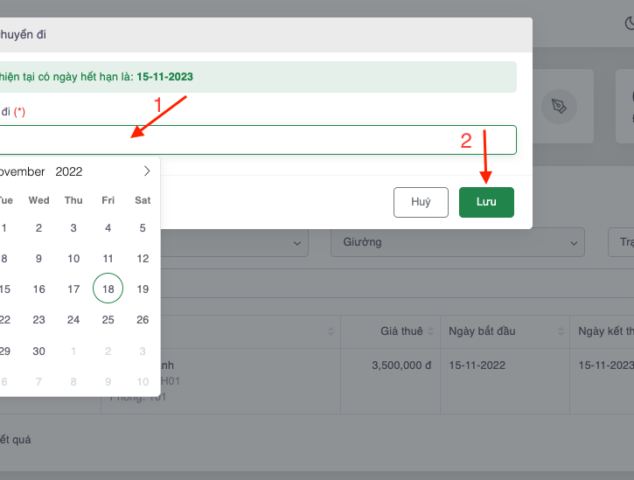Screen dimensions: 634x480
Task: Select year 2022 in calendar header
Action: click(x=69, y=171)
